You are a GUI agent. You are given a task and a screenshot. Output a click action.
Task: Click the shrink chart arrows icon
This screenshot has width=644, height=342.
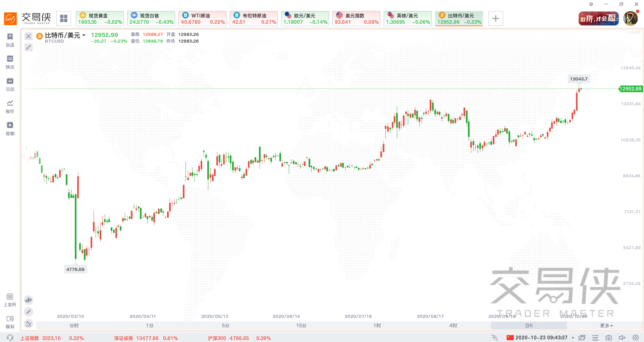click(x=29, y=47)
